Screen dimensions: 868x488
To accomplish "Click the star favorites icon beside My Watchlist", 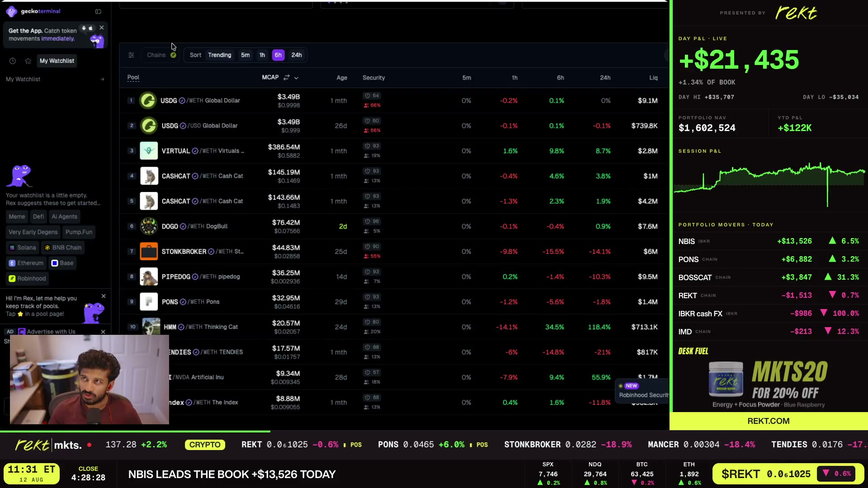I will (28, 61).
